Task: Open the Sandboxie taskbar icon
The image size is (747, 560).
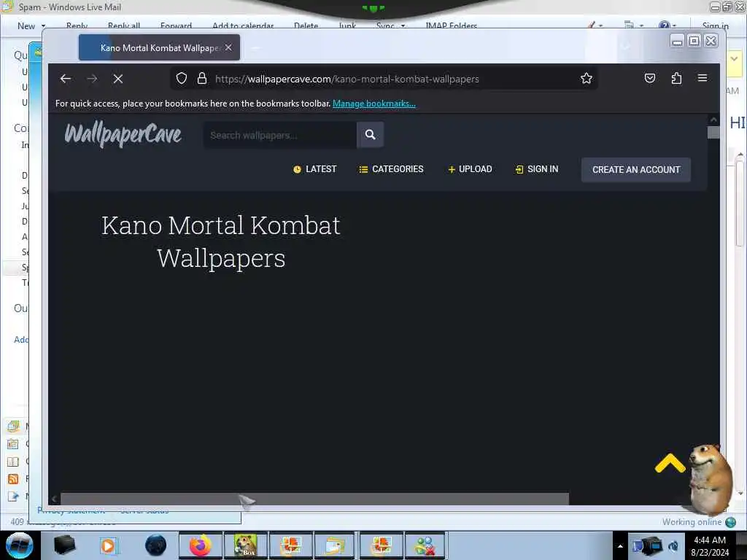Action: pyautogui.click(x=245, y=545)
